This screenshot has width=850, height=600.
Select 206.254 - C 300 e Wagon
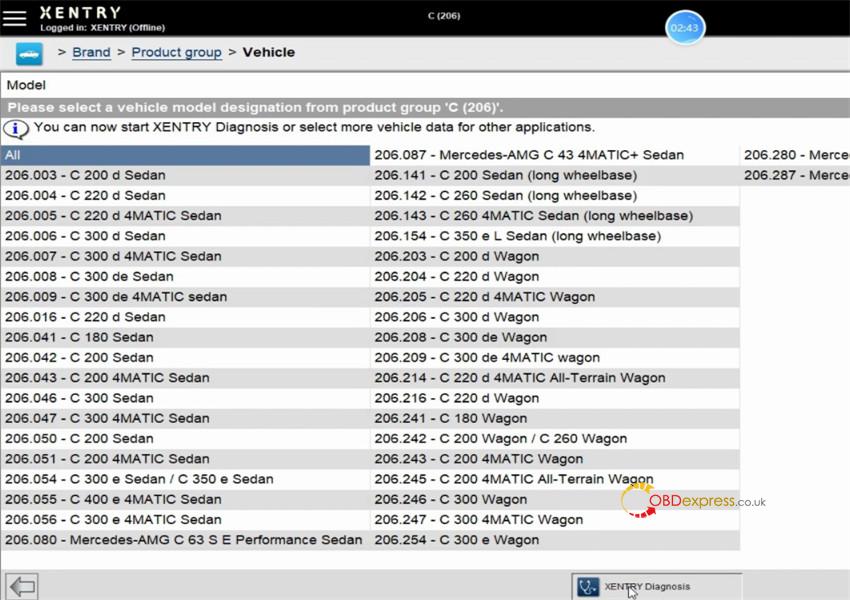[x=555, y=540]
